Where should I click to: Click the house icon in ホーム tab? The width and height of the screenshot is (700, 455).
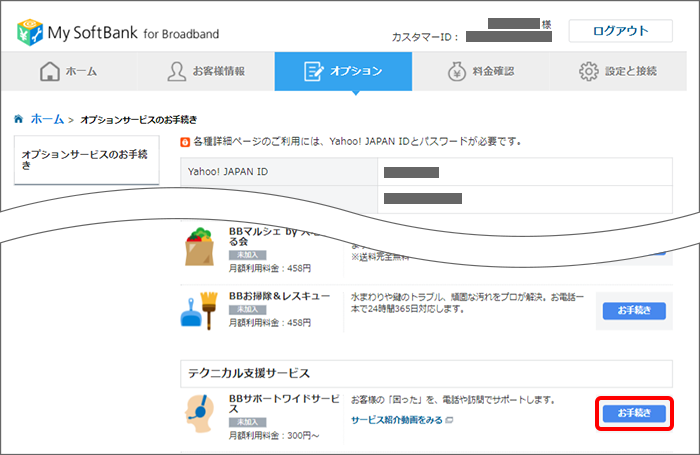50,71
